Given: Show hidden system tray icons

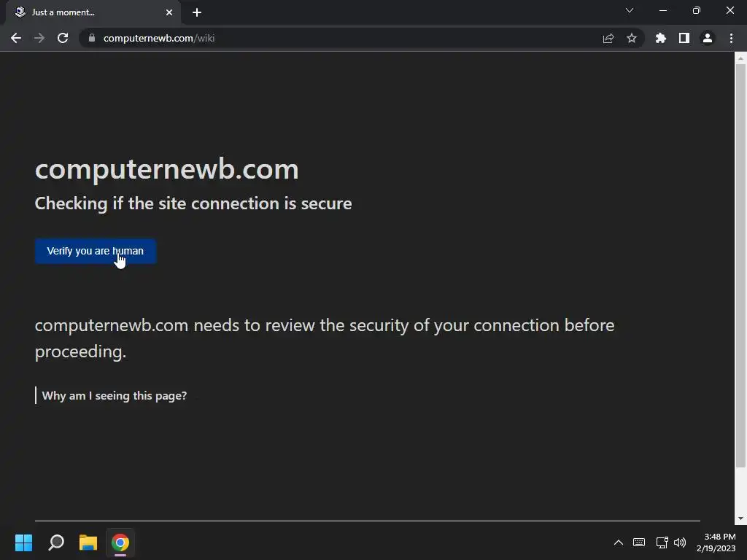Looking at the screenshot, I should click(619, 542).
